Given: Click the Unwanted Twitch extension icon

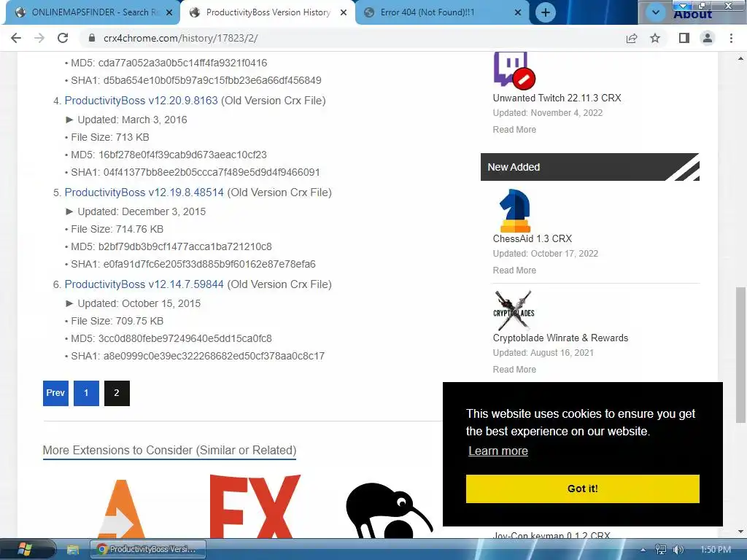Looking at the screenshot, I should tap(514, 70).
